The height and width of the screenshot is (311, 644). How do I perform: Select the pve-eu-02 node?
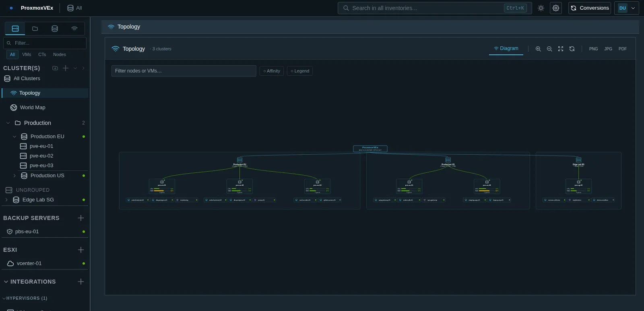[41, 156]
